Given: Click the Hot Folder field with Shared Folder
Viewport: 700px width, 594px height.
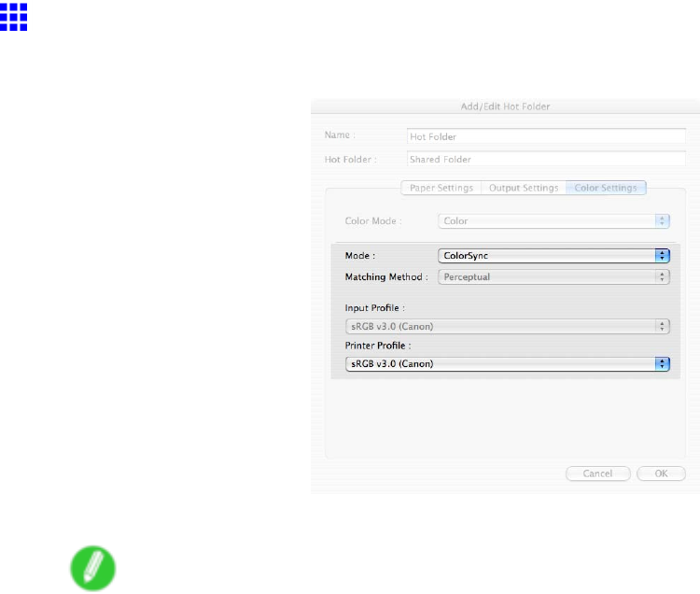Looking at the screenshot, I should [546, 160].
